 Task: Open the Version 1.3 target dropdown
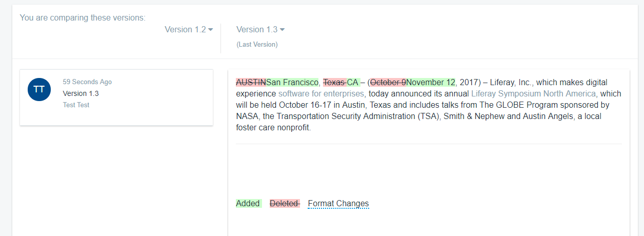260,30
